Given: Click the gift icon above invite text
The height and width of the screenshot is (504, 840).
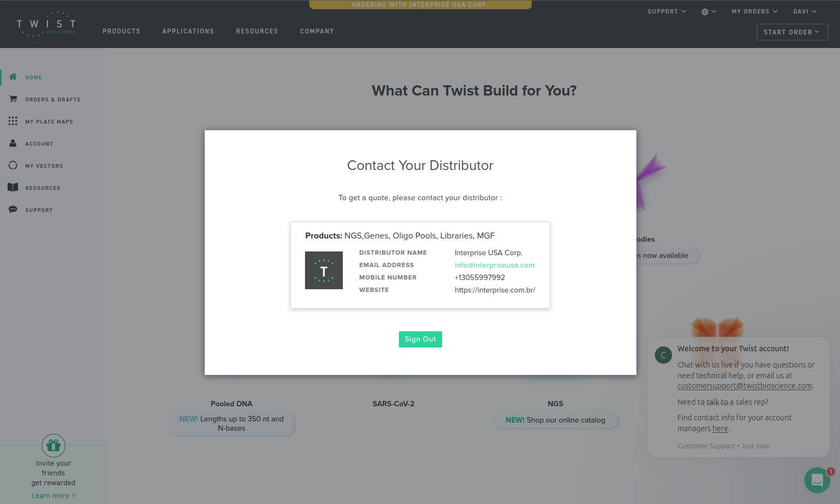Looking at the screenshot, I should (x=53, y=446).
